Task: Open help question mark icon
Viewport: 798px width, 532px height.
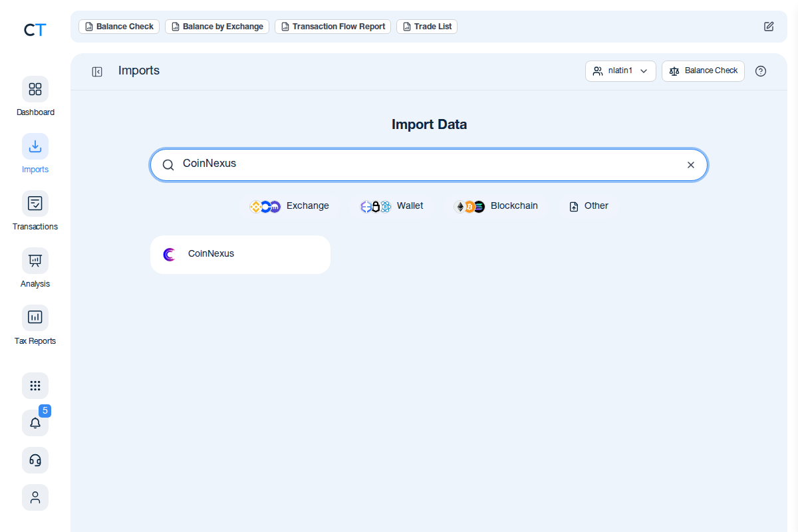Action: tap(761, 71)
